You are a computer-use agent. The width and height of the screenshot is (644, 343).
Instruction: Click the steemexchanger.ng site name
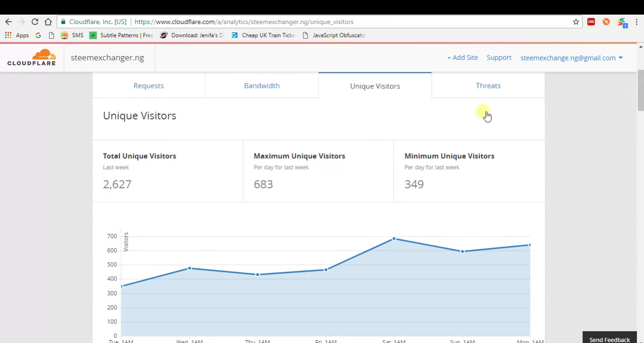(x=108, y=57)
